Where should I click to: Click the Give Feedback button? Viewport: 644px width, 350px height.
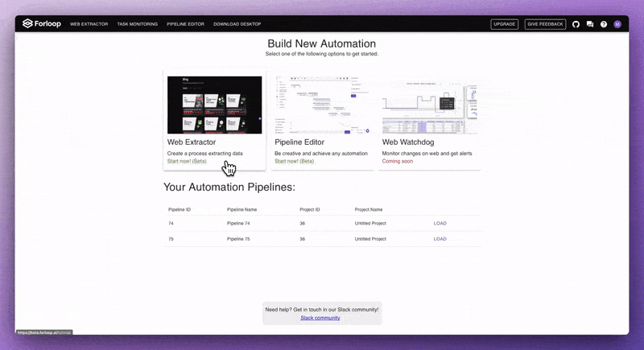pos(545,24)
